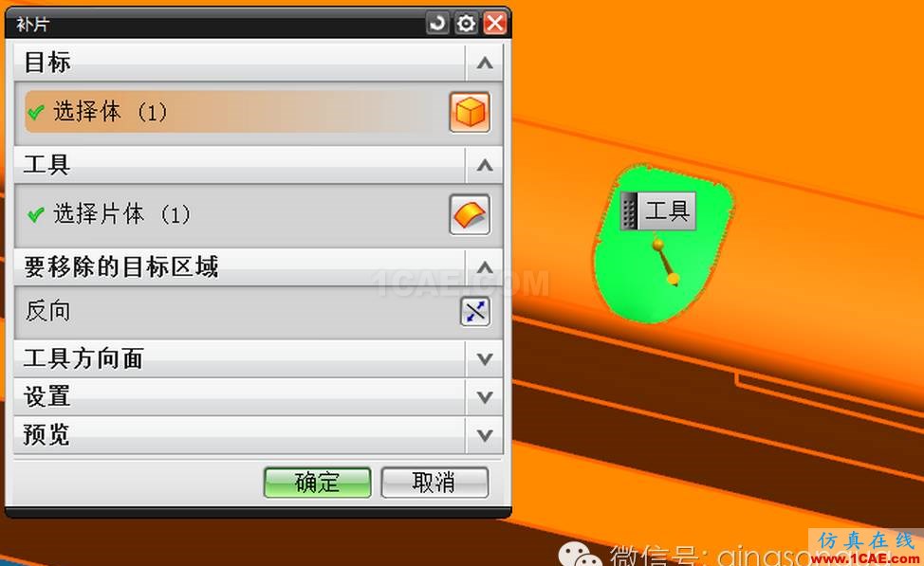
Task: Click the 反向 reverse direction icon
Action: click(475, 312)
